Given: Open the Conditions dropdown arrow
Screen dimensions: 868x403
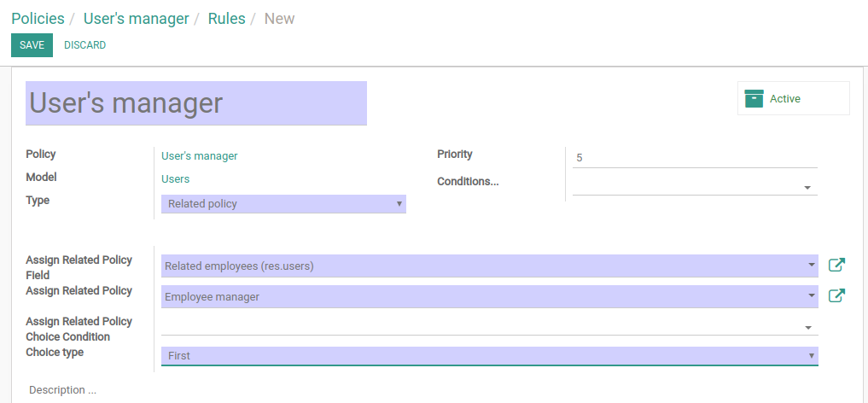Looking at the screenshot, I should pos(807,188).
